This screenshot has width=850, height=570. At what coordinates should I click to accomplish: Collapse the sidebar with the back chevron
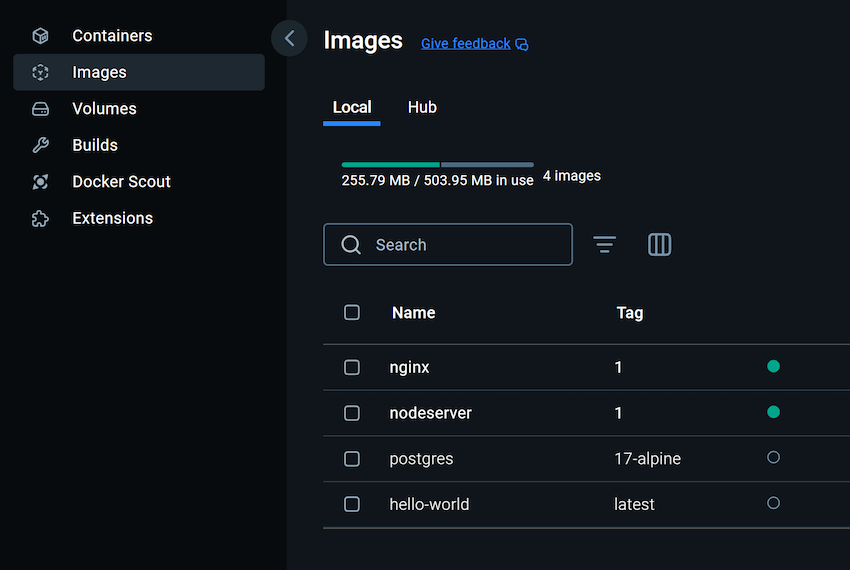point(289,38)
